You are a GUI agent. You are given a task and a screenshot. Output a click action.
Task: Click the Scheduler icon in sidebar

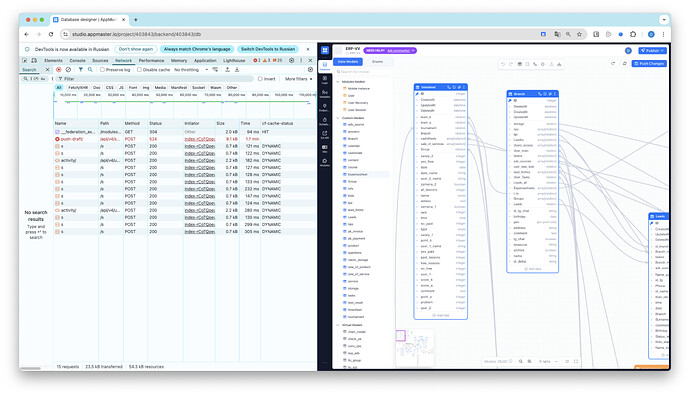pos(325,121)
